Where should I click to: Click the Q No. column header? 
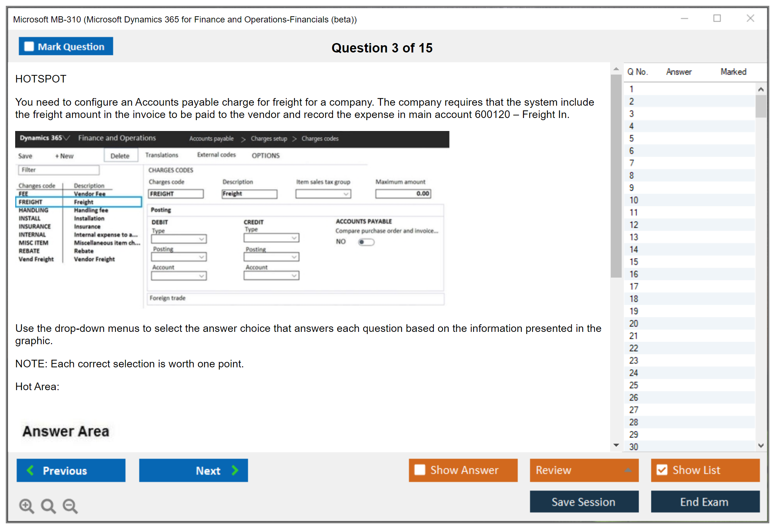click(637, 72)
